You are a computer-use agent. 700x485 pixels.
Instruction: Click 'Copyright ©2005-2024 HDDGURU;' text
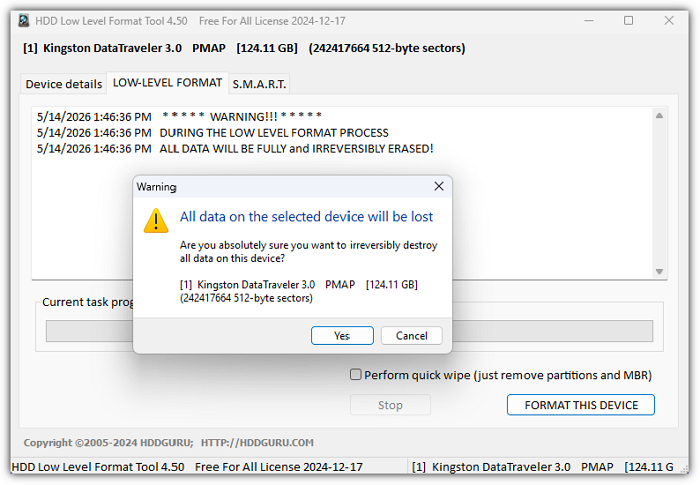coord(108,443)
